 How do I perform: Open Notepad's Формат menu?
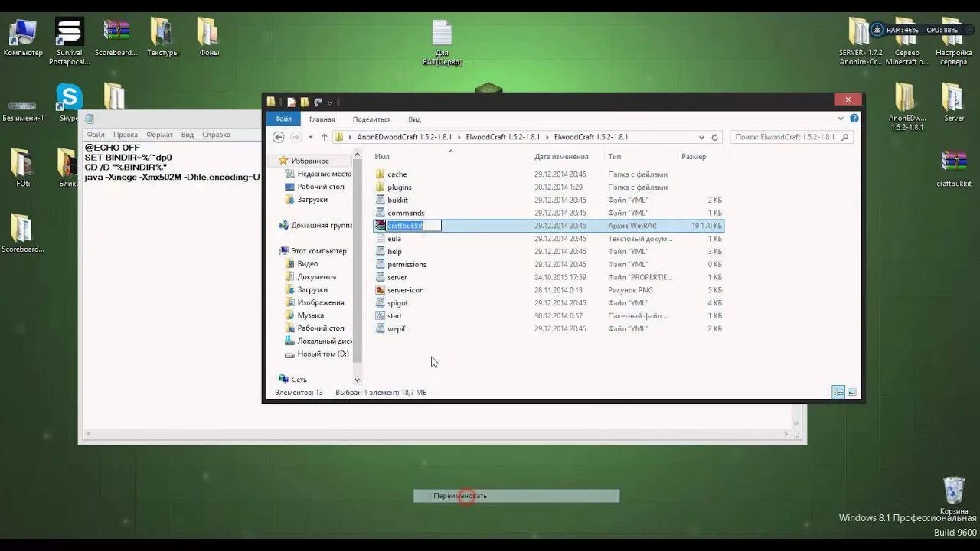pyautogui.click(x=159, y=135)
